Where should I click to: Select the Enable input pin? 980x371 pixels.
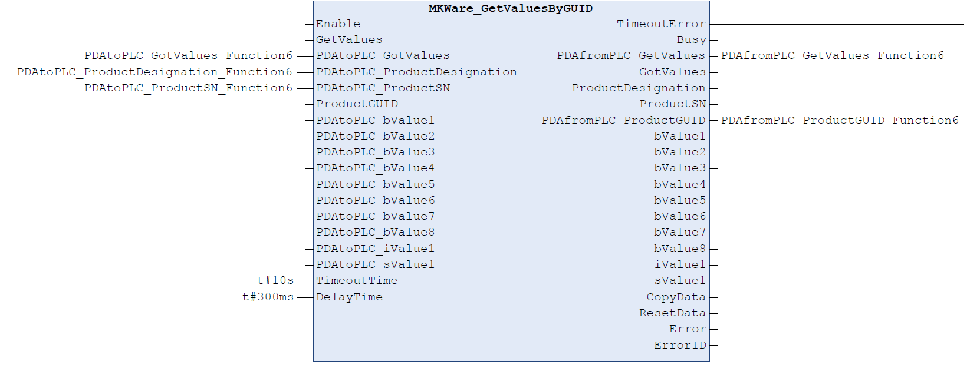(338, 24)
